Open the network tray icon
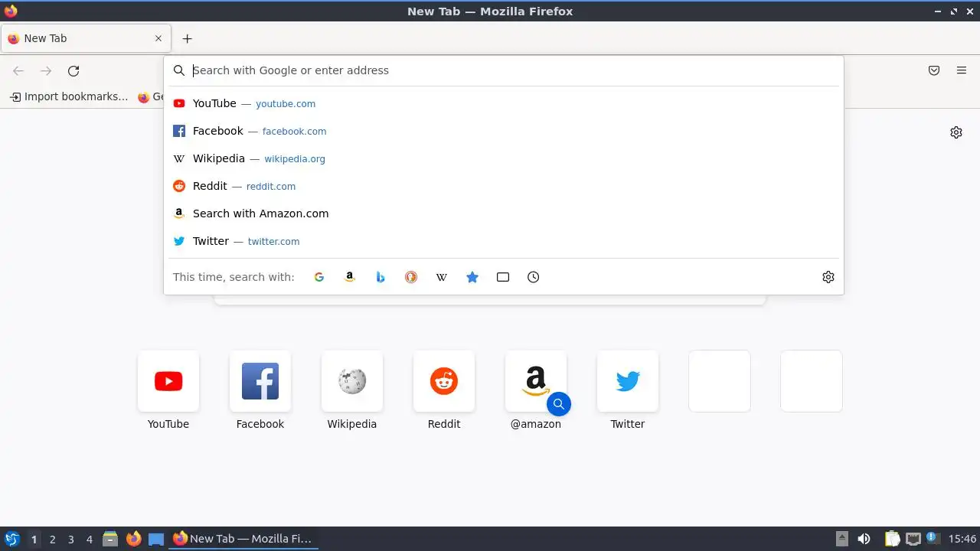The width and height of the screenshot is (980, 551). 913,539
